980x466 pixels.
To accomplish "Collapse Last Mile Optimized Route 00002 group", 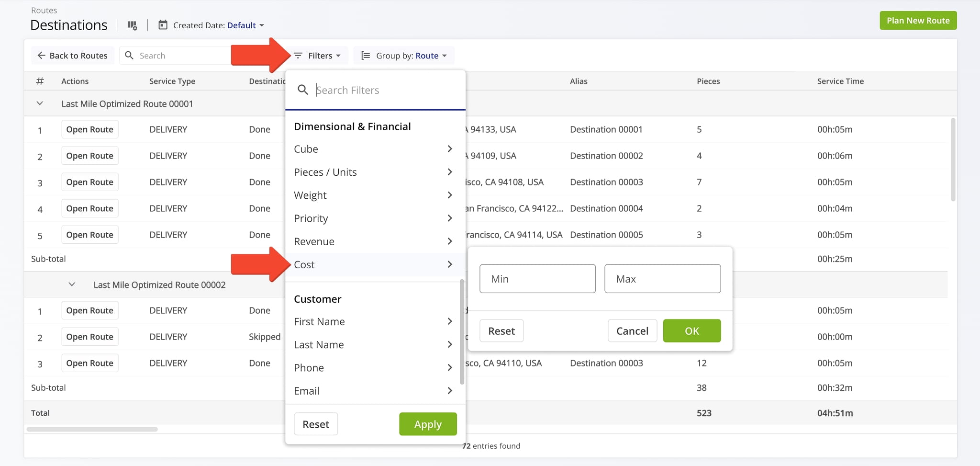I will tap(72, 284).
